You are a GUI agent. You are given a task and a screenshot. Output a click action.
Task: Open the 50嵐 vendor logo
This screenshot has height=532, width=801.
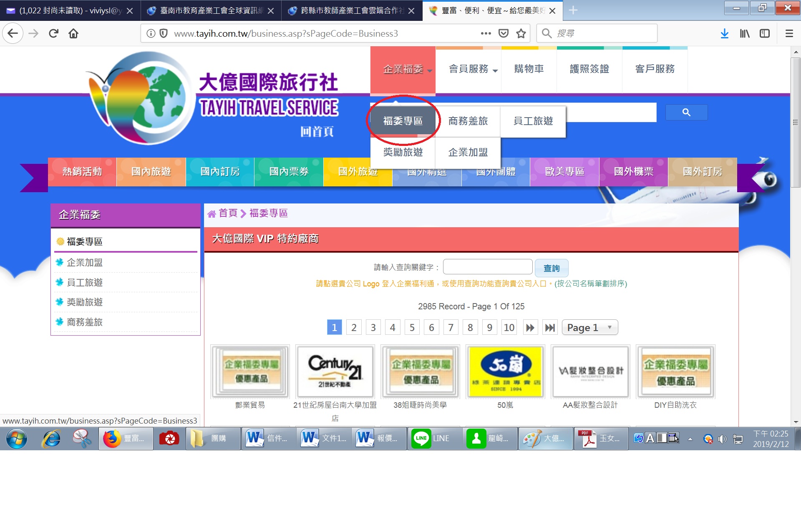(x=505, y=371)
